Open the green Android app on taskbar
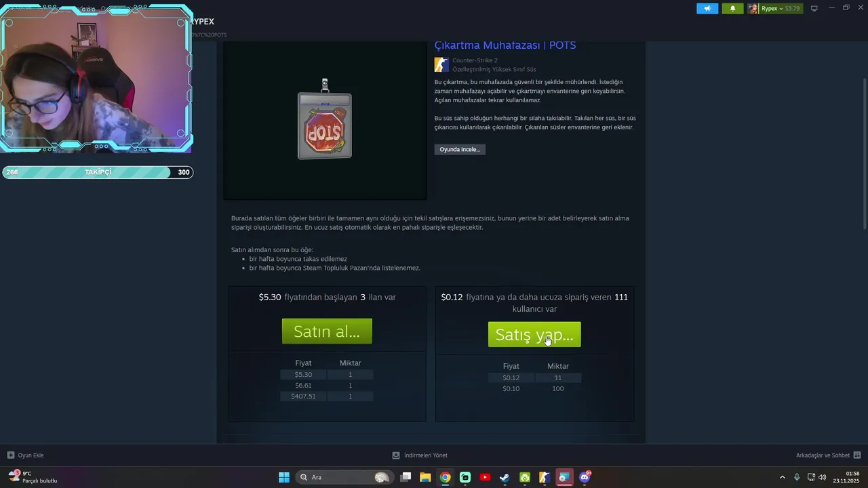 point(525,477)
